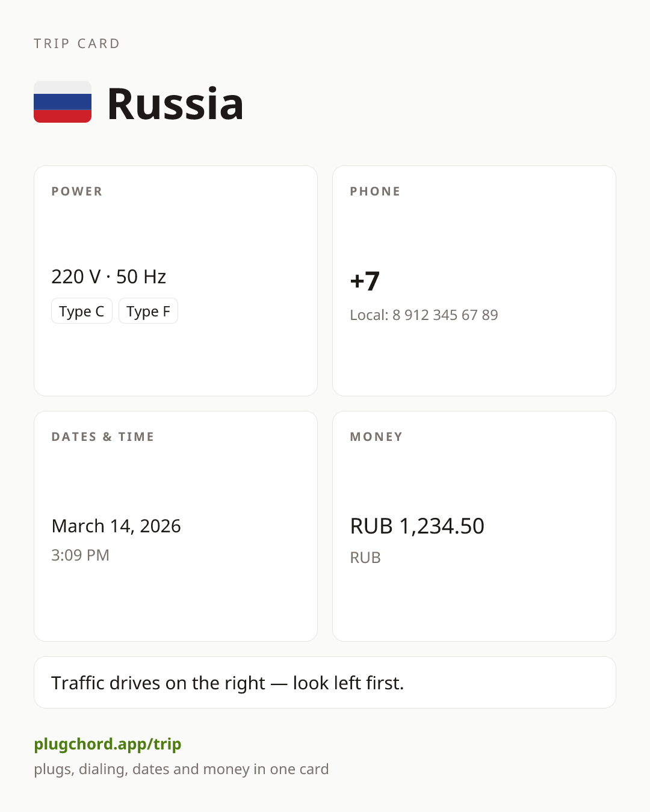Click the Russian flag icon
The width and height of the screenshot is (650, 812).
pyautogui.click(x=63, y=102)
